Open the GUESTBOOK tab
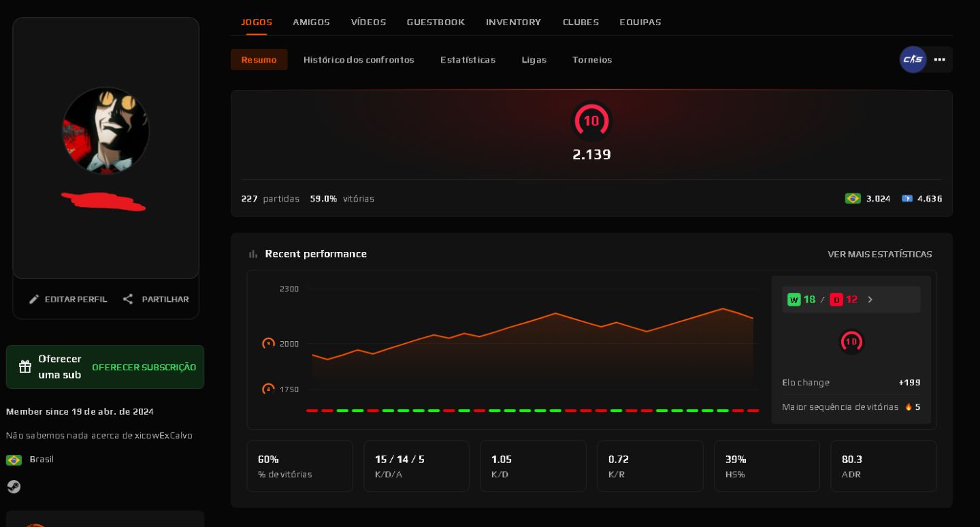The height and width of the screenshot is (527, 980). click(x=436, y=22)
